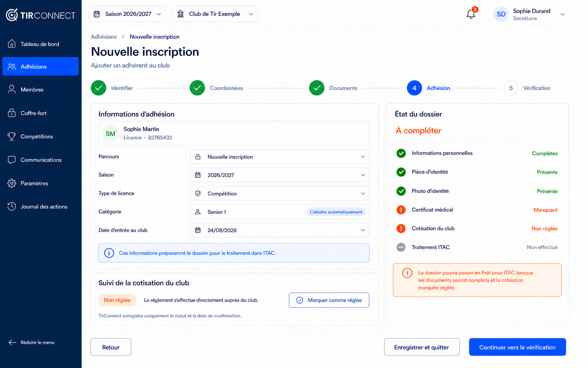This screenshot has width=588, height=368.
Task: Click Réduire le menu
Action: click(x=32, y=342)
